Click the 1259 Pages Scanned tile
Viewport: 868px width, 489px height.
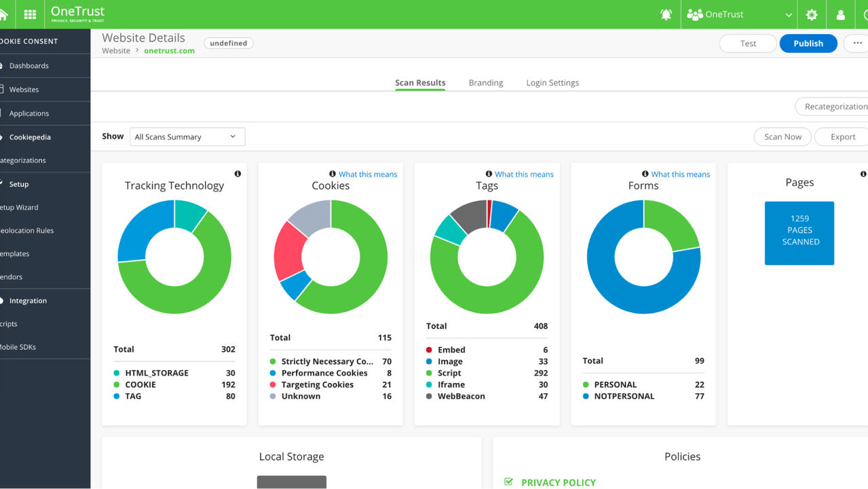click(799, 233)
